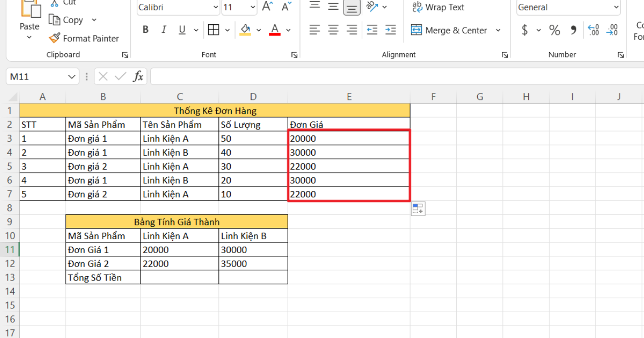The width and height of the screenshot is (644, 338).
Task: Apply yellow Fill Color to cells
Action: [245, 30]
